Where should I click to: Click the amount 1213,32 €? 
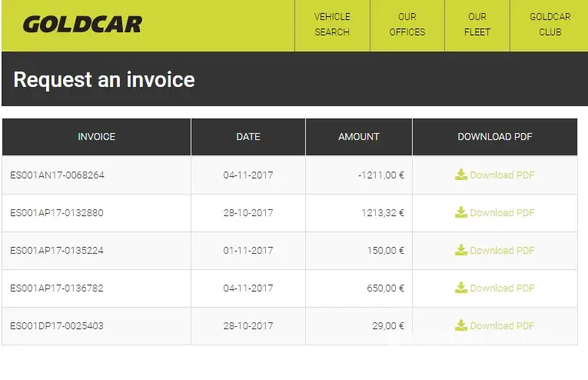[x=383, y=213]
